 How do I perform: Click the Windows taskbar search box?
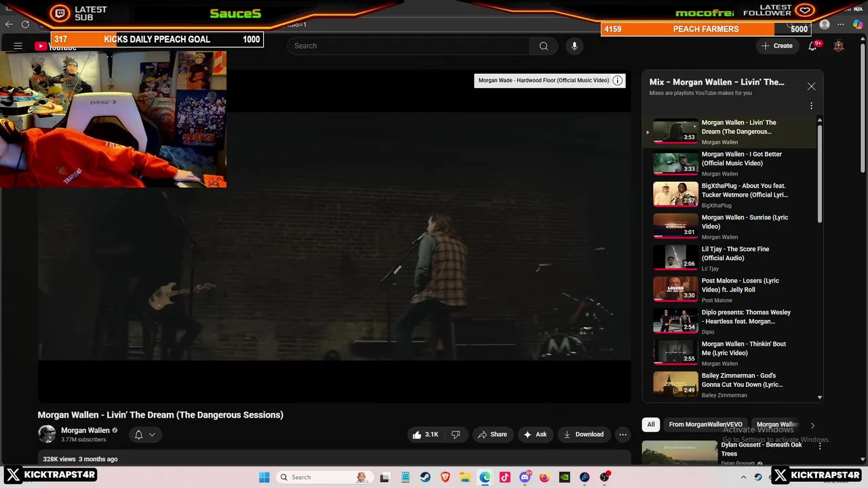click(x=324, y=477)
